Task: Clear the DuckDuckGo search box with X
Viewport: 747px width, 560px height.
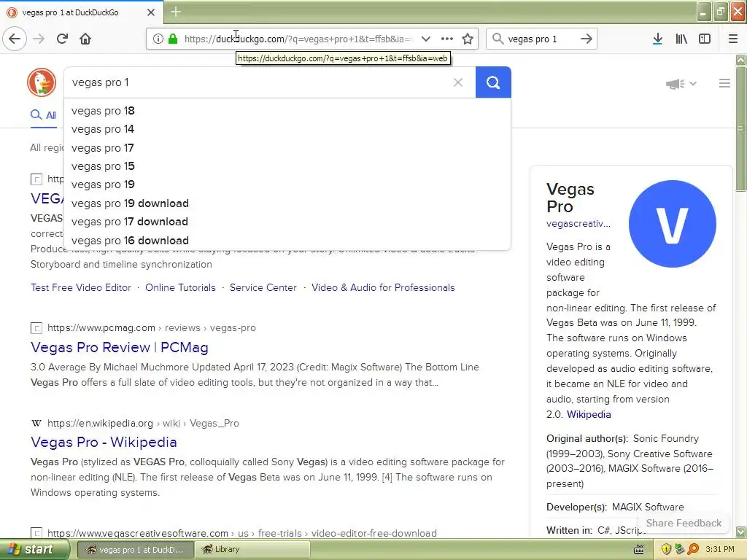Action: 458,82
